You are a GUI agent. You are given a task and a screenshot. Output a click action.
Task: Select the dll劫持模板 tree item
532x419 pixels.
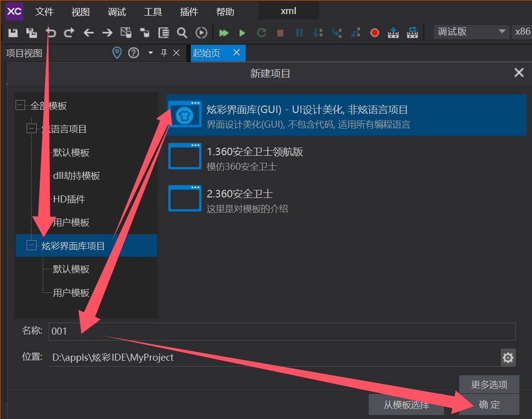click(76, 175)
